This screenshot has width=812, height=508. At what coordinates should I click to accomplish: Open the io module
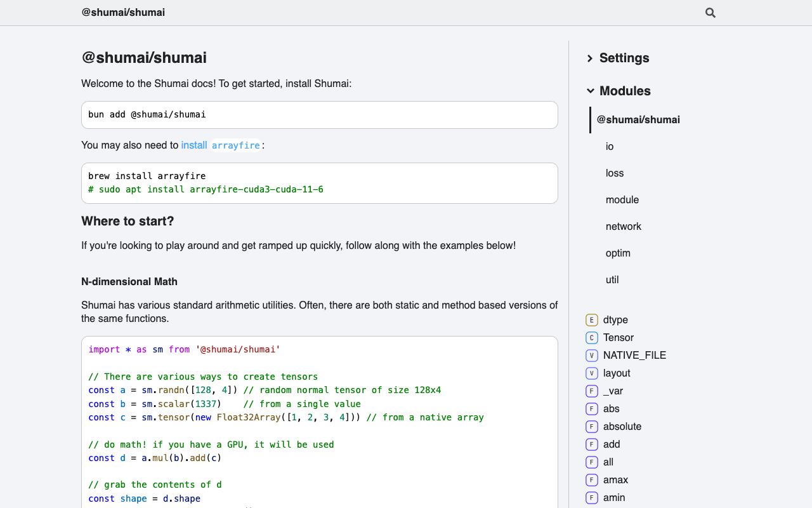coord(610,147)
